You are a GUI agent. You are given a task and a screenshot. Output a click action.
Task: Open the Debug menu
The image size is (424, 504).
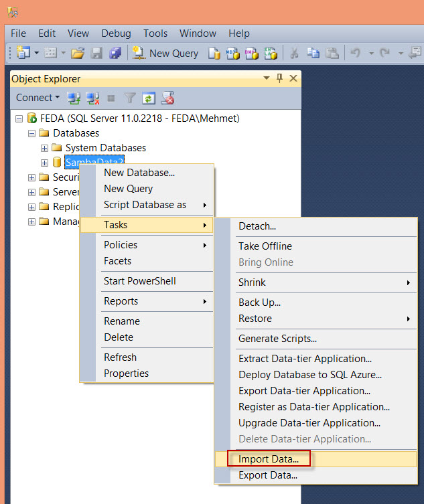pyautogui.click(x=116, y=33)
